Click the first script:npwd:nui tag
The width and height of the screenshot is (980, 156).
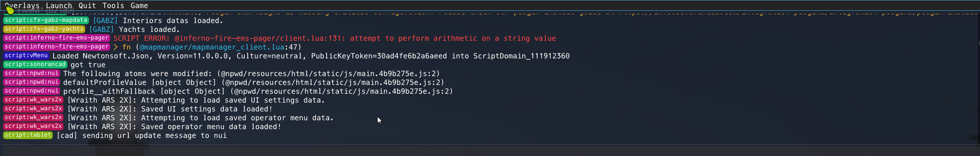tap(32, 73)
